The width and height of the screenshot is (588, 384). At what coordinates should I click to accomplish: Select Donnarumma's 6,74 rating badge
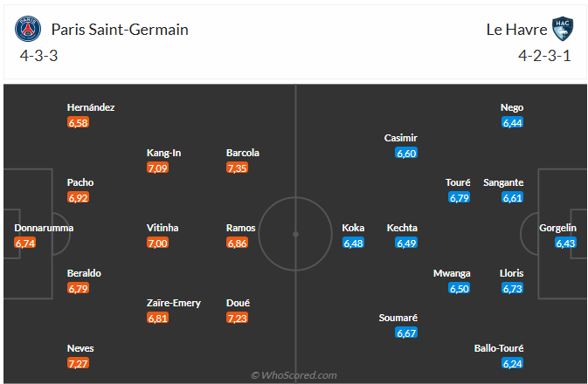(x=26, y=243)
